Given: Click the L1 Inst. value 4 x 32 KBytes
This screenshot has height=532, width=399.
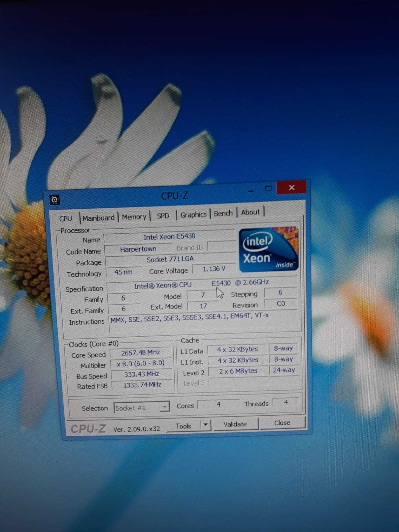Looking at the screenshot, I should [238, 360].
